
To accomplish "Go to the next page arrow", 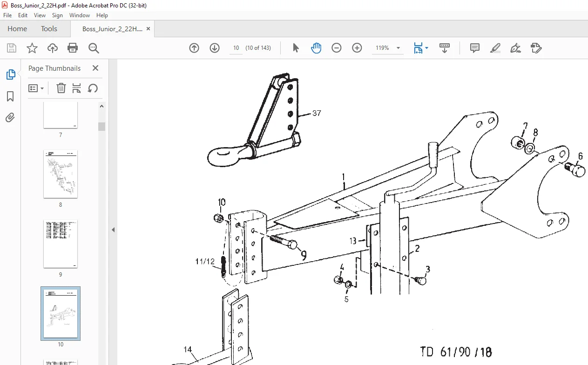I will (x=215, y=48).
